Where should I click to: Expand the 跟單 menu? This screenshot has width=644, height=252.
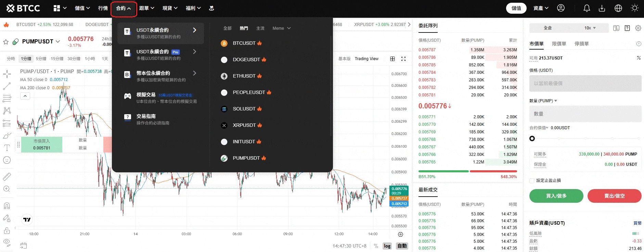(147, 8)
